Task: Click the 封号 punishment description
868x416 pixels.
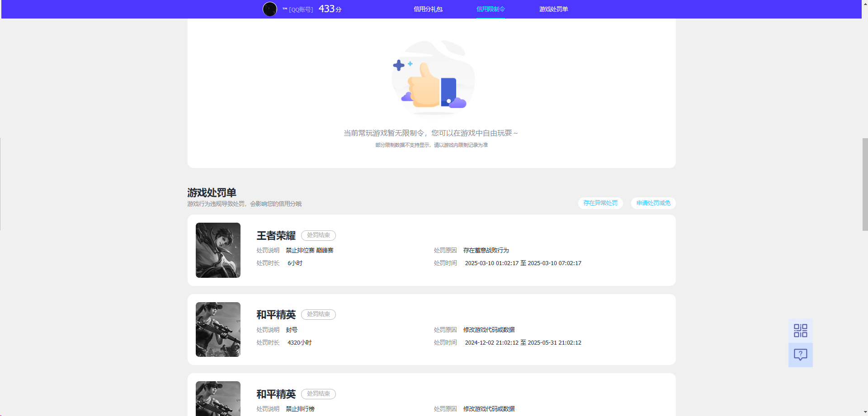Action: [292, 330]
